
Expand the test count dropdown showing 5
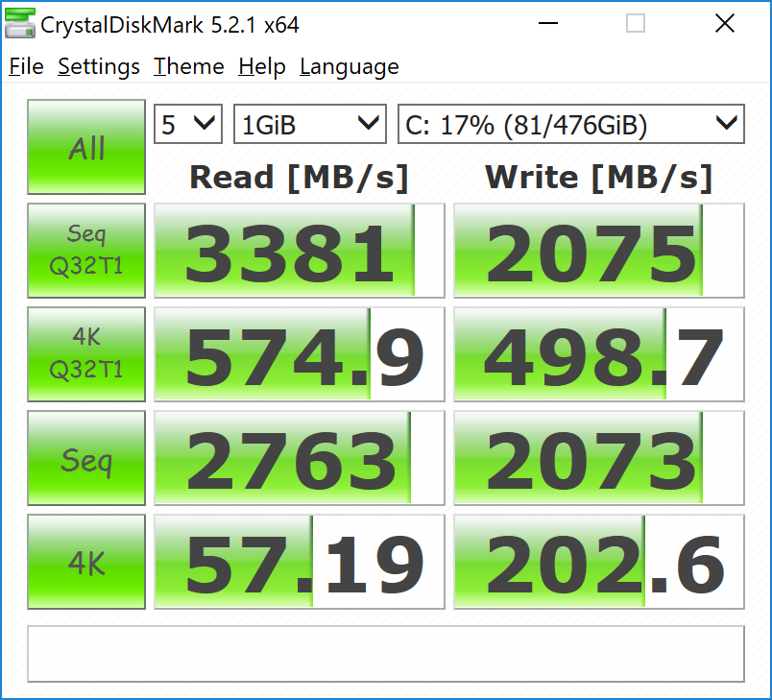pos(188,124)
